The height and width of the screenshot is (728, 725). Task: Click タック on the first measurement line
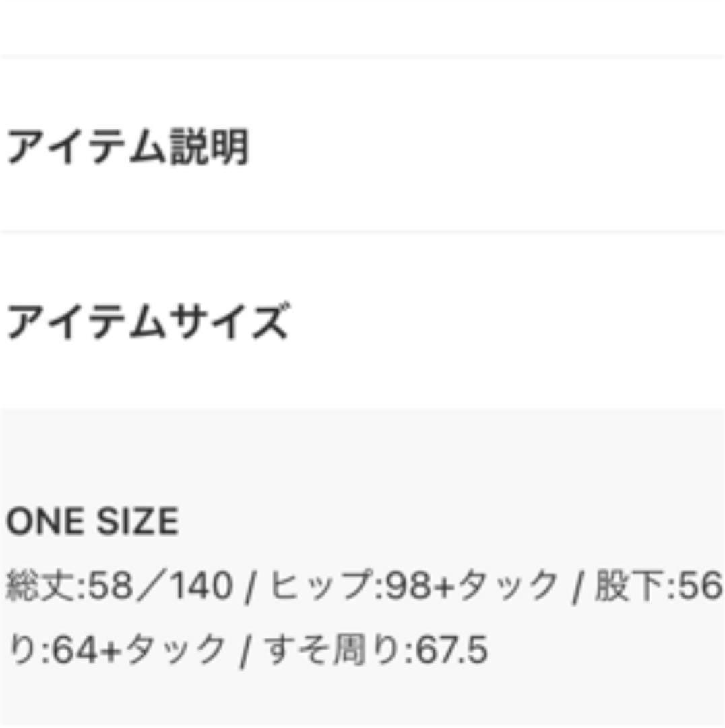pyautogui.click(x=507, y=585)
